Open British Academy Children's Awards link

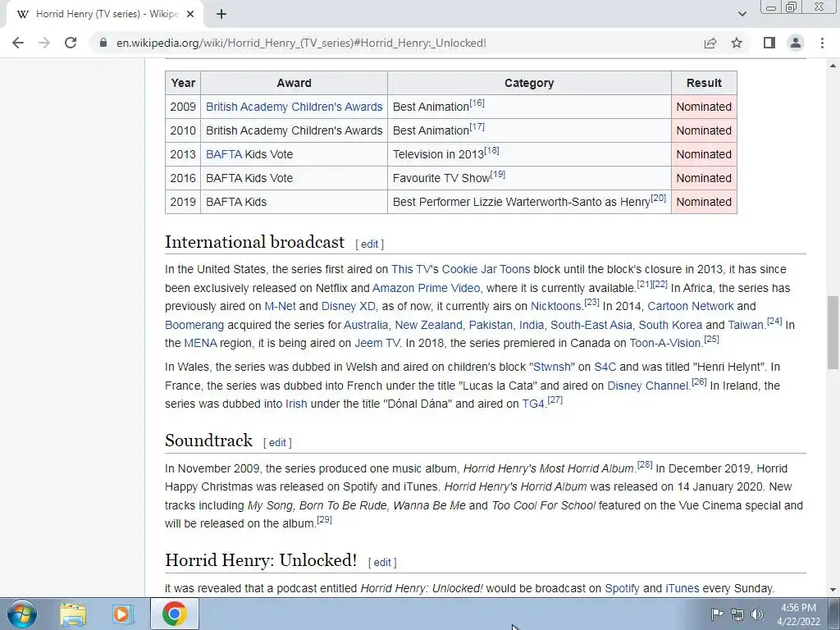coord(294,107)
